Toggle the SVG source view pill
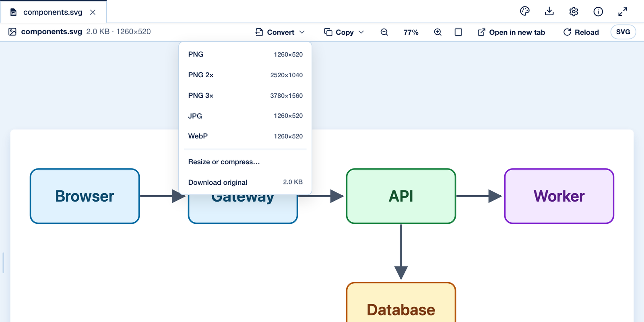 pos(623,32)
